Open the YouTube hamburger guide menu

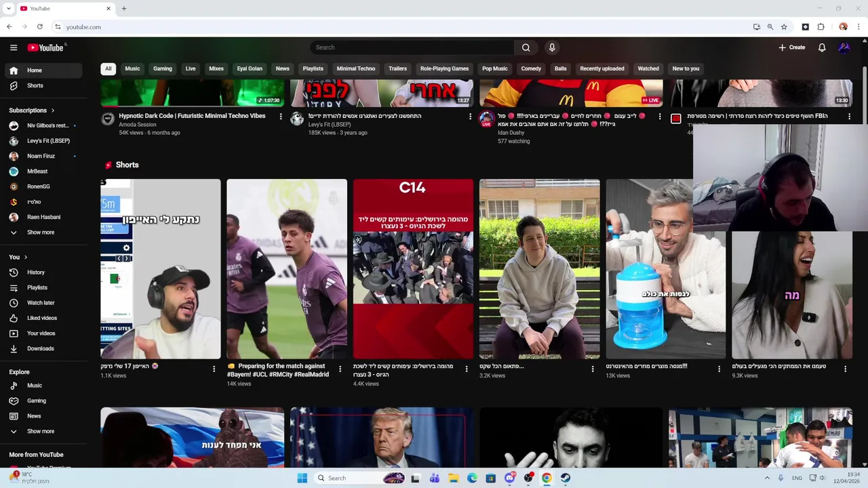[x=14, y=47]
